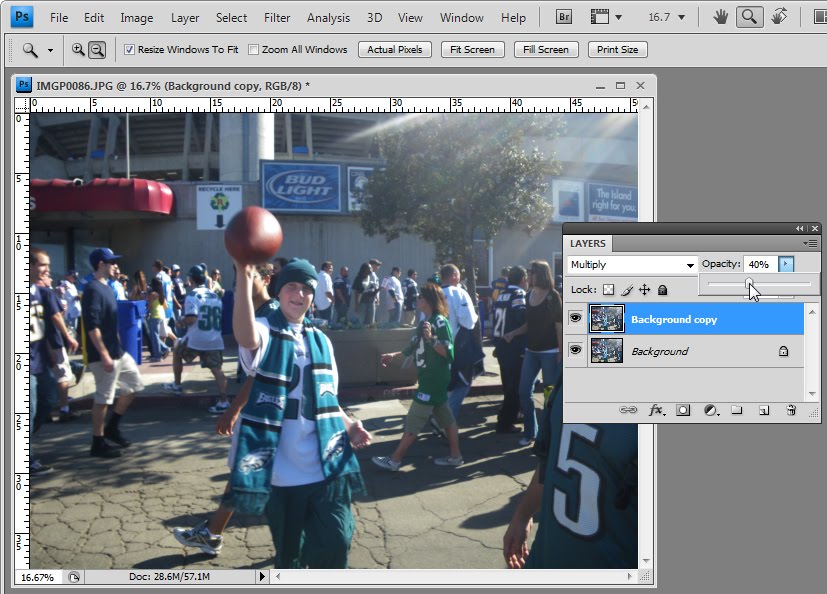
Task: Open the 3D menu
Action: [374, 17]
